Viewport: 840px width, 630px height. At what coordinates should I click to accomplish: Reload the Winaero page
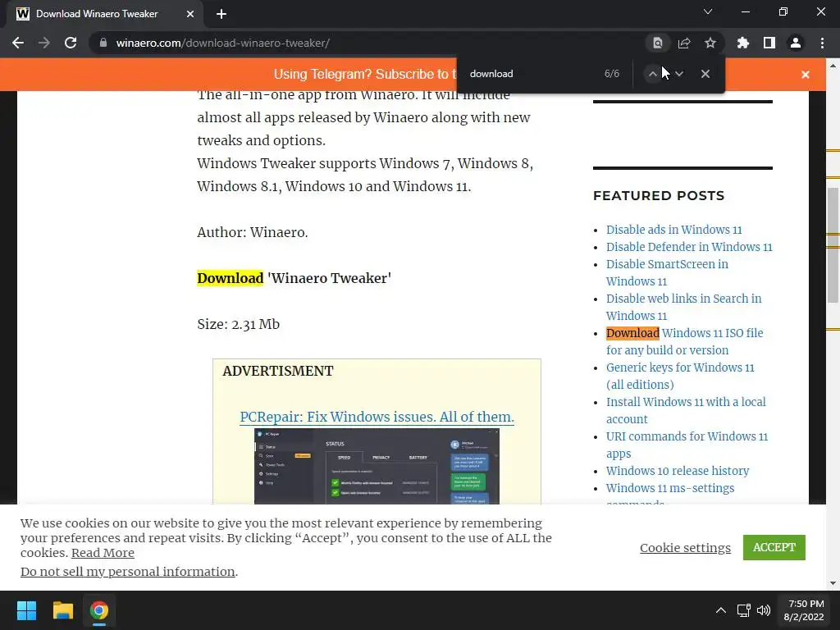coord(71,43)
